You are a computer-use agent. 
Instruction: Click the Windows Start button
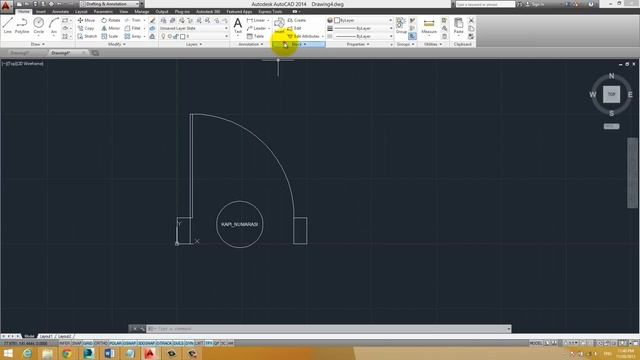point(8,353)
